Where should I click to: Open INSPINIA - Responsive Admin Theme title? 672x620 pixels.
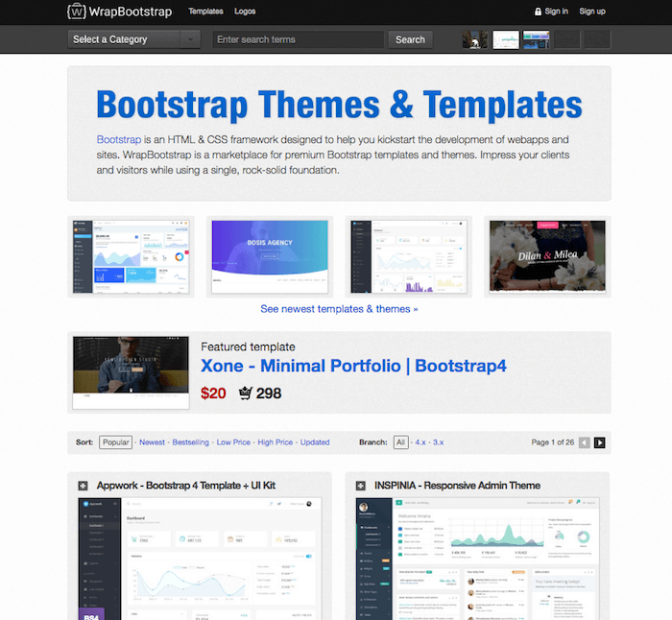(x=457, y=486)
